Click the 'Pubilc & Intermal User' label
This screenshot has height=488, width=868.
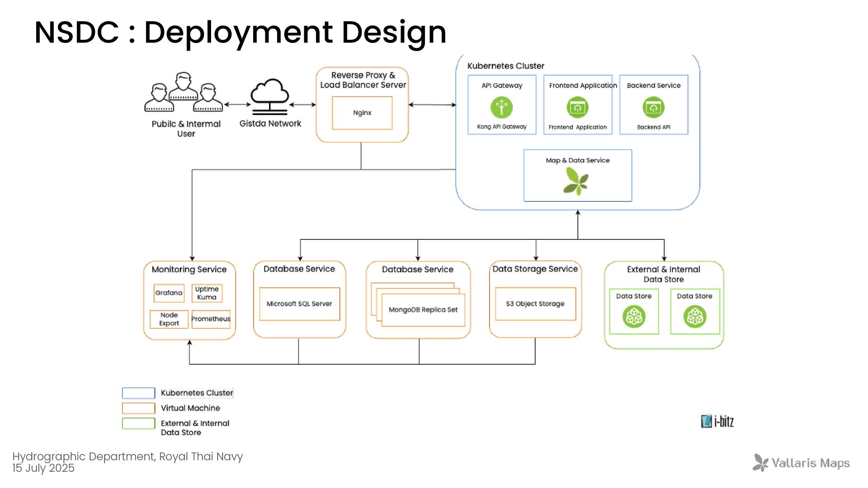click(186, 129)
